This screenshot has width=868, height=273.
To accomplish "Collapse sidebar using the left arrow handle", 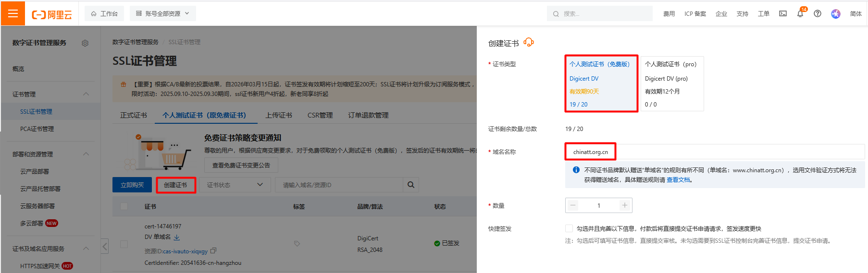I will [x=105, y=246].
